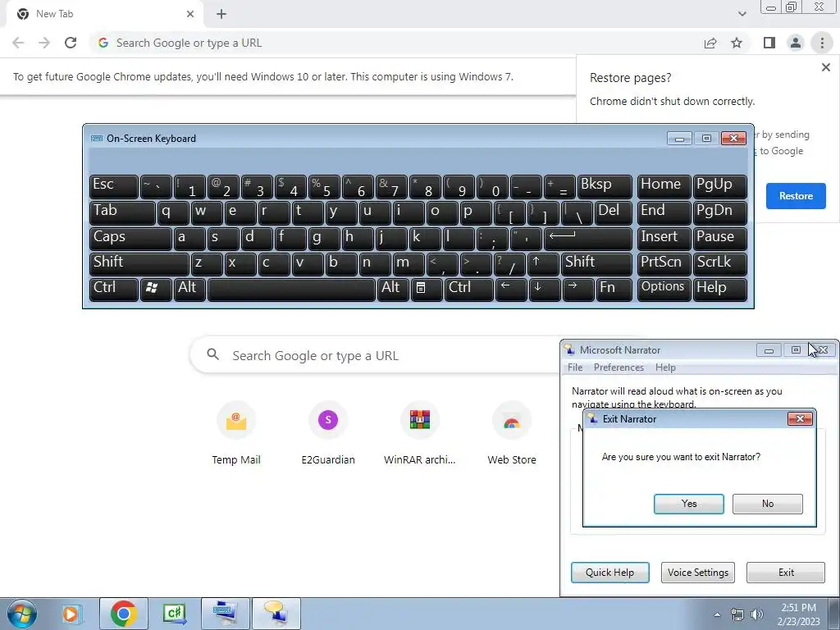Tap the Windows logo key on keyboard

click(156, 290)
